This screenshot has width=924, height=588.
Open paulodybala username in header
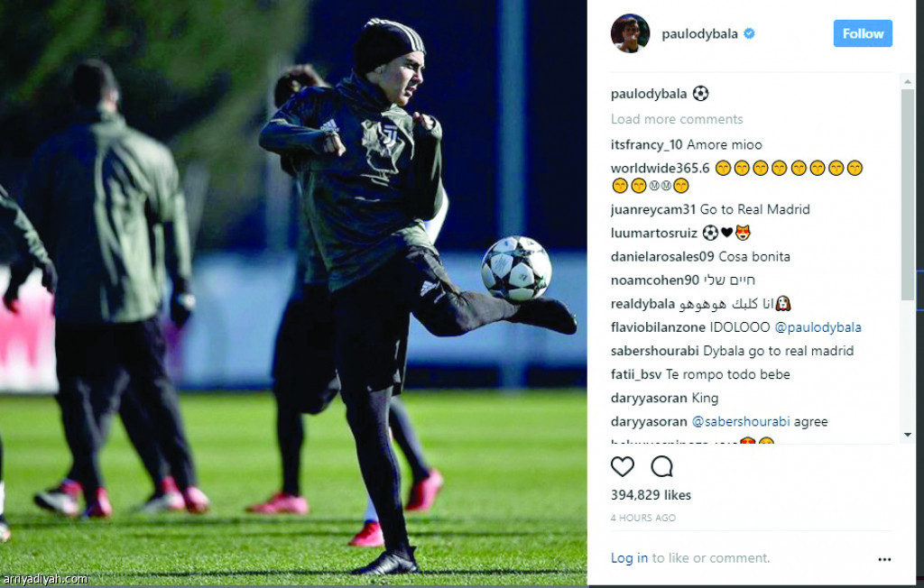click(x=699, y=34)
